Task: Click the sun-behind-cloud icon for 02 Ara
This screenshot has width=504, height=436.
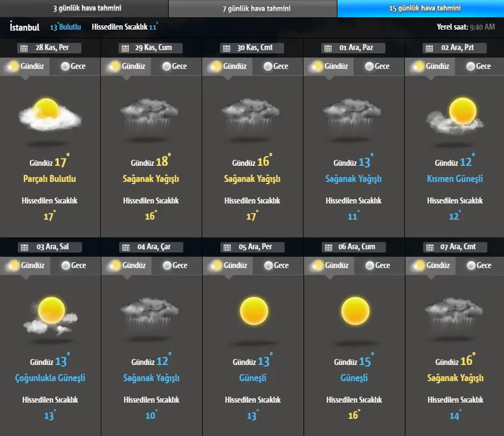Action: point(455,114)
